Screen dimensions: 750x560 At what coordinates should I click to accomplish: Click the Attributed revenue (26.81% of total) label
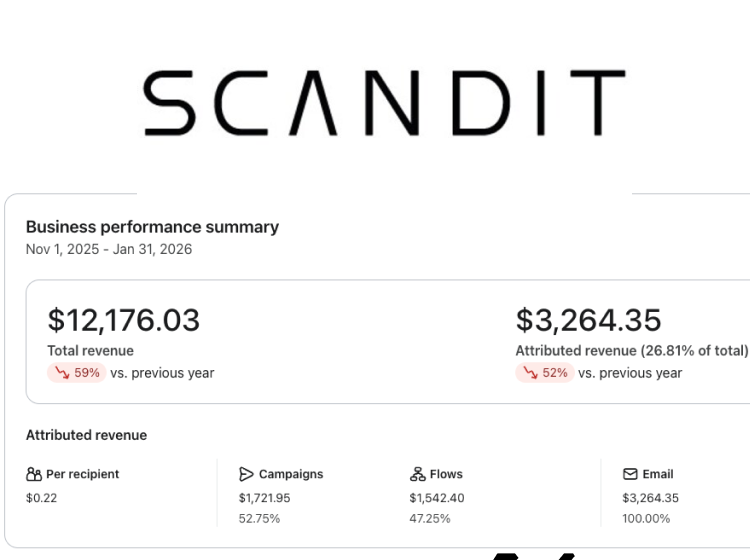(x=631, y=351)
